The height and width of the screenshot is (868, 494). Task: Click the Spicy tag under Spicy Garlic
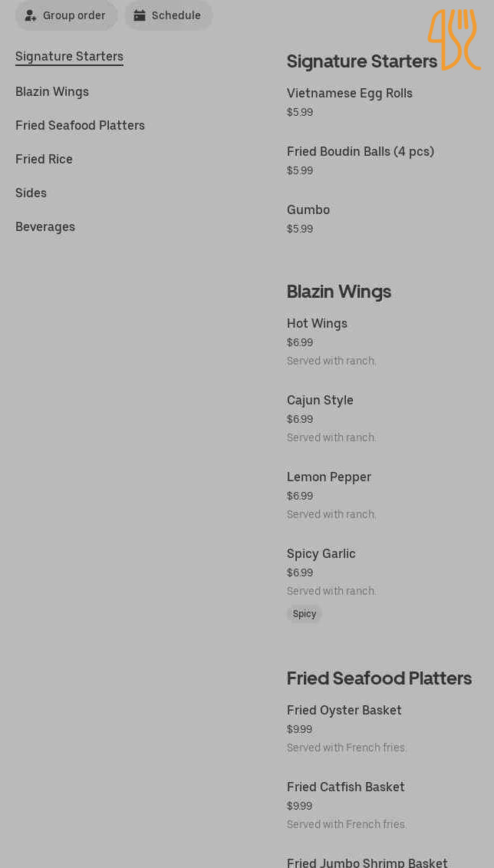pos(305,614)
